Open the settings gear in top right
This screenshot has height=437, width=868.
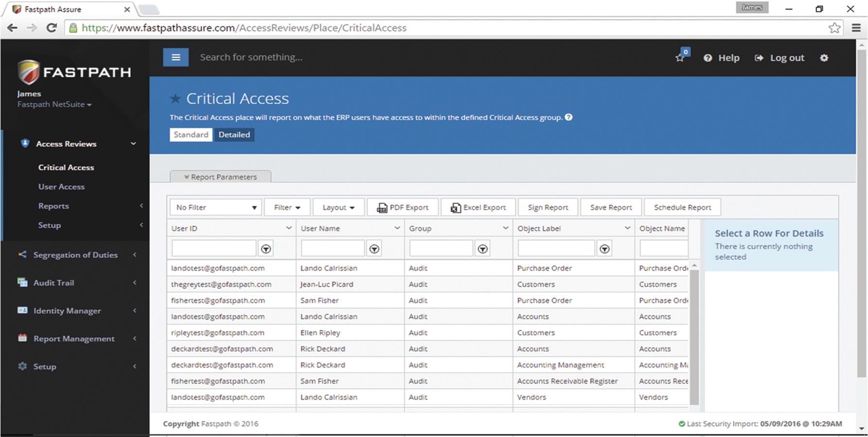click(825, 57)
